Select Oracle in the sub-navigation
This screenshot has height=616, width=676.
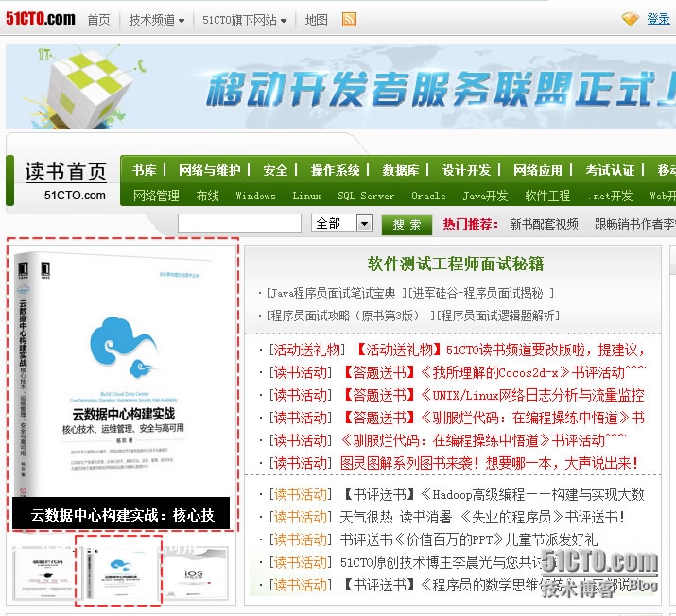click(x=428, y=196)
